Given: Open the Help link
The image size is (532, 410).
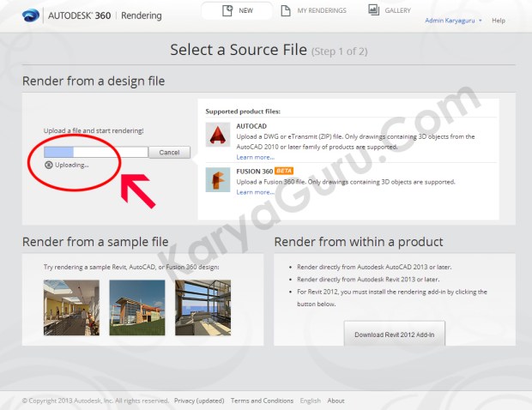Looking at the screenshot, I should point(499,21).
